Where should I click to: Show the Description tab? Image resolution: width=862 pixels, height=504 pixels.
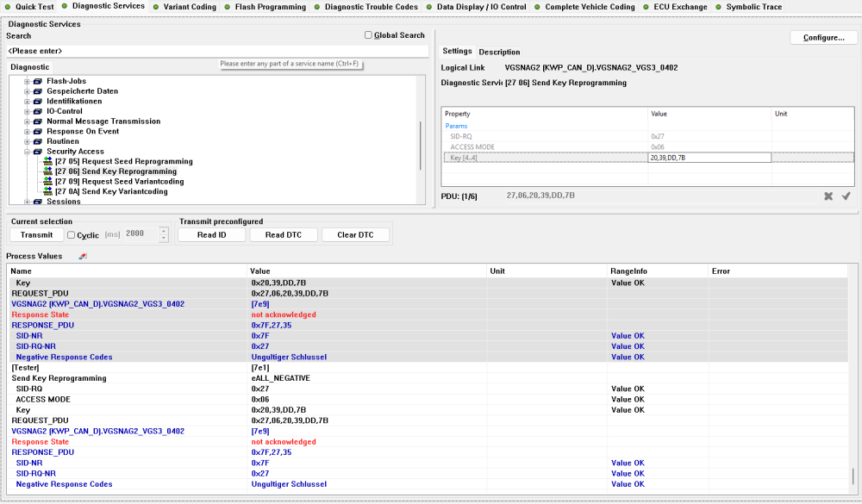tap(499, 52)
